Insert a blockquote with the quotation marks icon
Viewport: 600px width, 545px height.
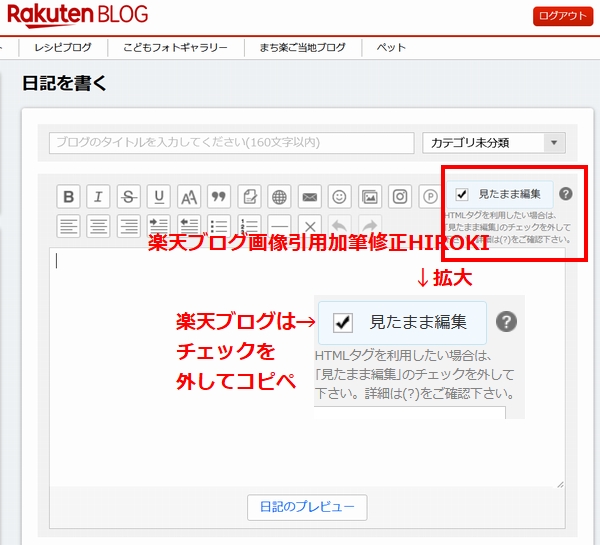click(219, 197)
